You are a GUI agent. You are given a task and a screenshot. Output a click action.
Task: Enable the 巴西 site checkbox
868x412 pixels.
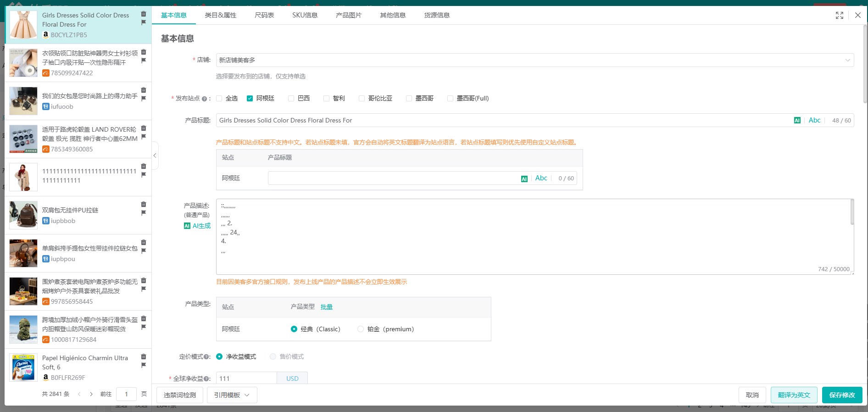pyautogui.click(x=291, y=99)
